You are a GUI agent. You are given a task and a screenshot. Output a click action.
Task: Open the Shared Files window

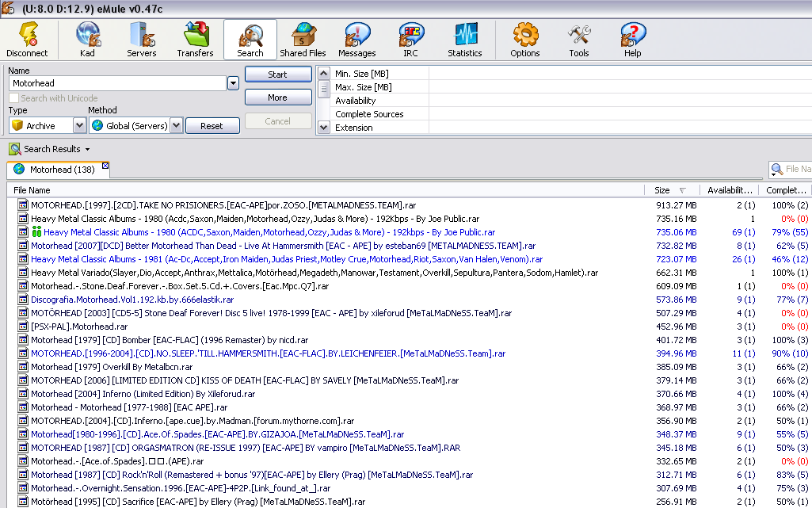(303, 40)
